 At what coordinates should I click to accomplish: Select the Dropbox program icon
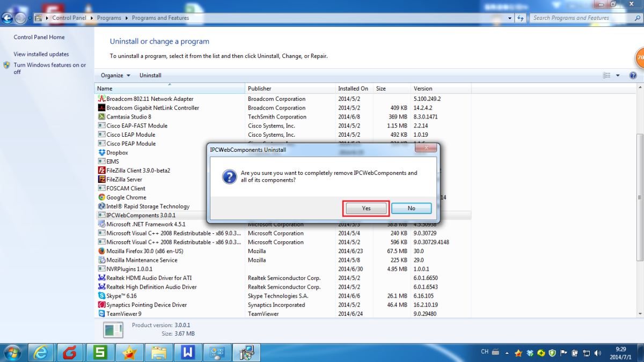pos(102,153)
